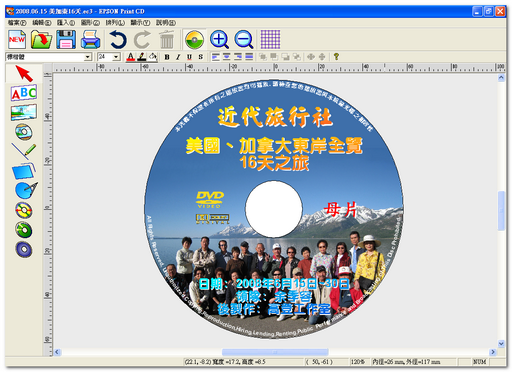Print the disc label with the printer icon
Screen dimensions: 512x372
pos(90,40)
